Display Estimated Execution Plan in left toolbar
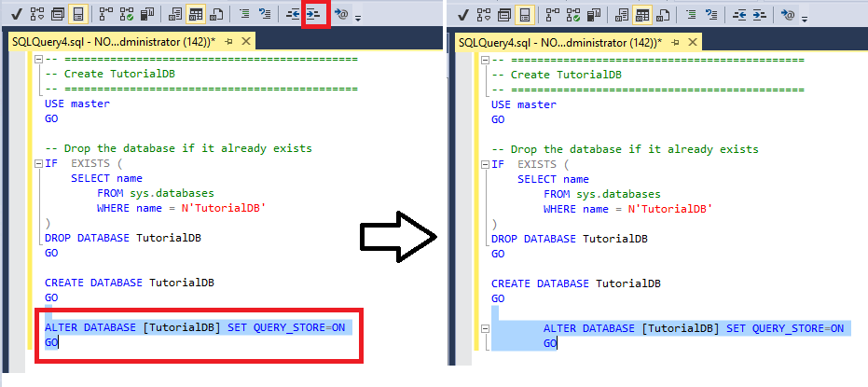Screen dimensions: 868x387 click(36, 15)
